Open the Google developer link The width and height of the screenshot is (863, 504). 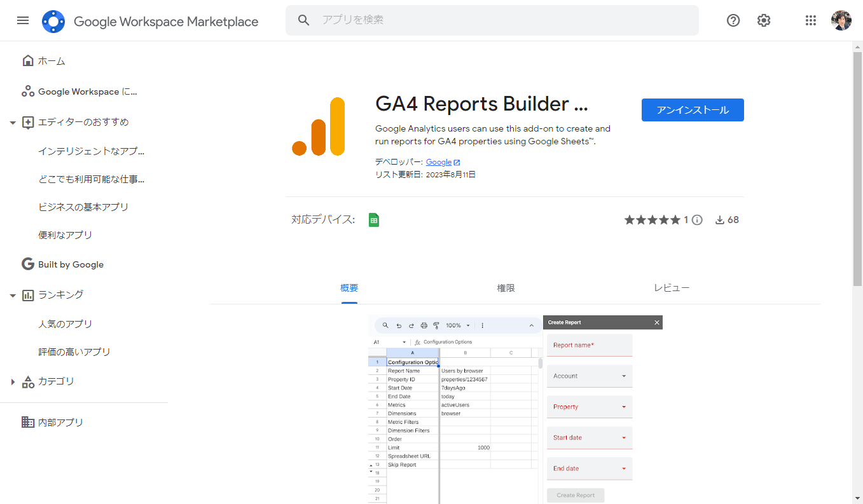click(439, 162)
